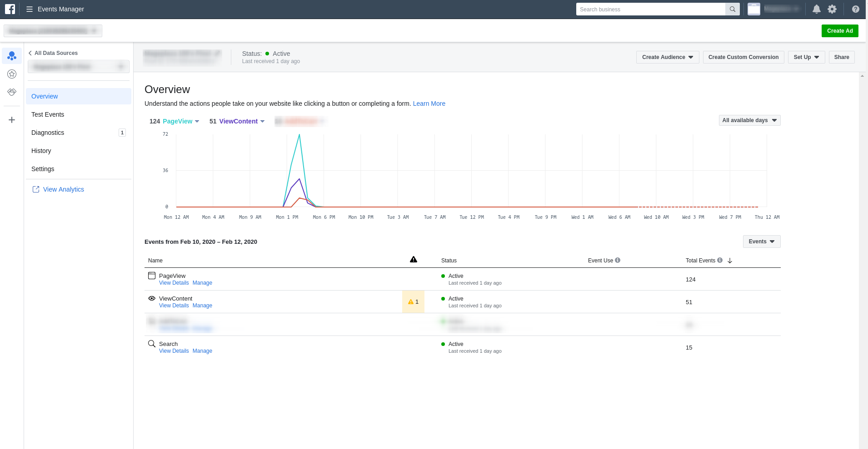
Task: Click the Search total events value 15
Action: point(689,348)
